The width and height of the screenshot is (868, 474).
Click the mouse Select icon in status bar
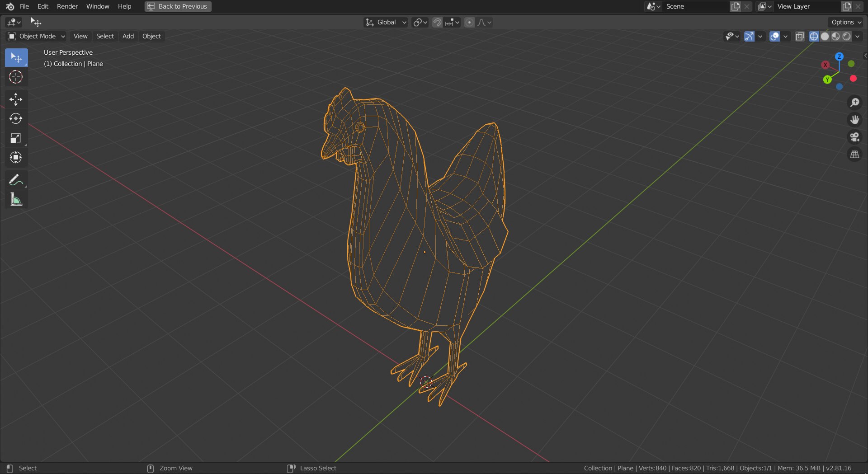[x=10, y=468]
